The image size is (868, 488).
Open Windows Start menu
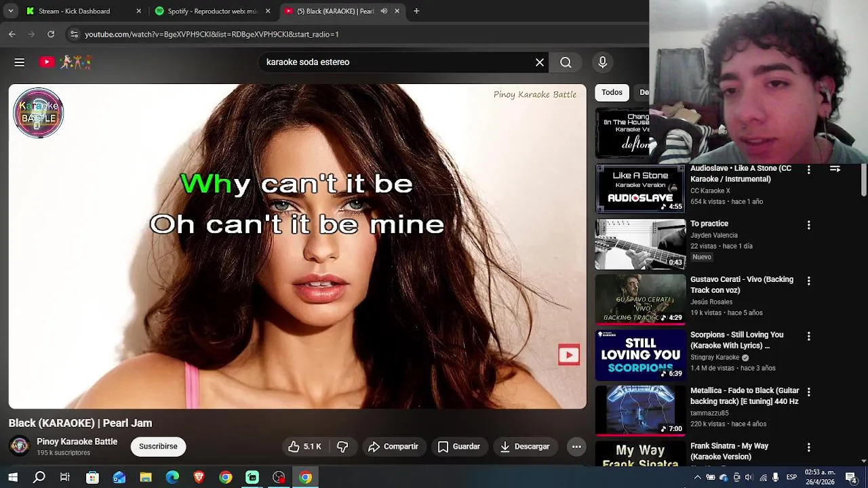point(13,478)
